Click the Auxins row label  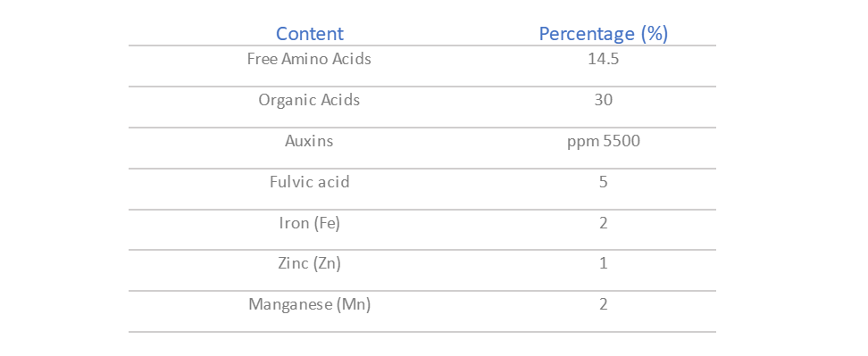click(309, 141)
